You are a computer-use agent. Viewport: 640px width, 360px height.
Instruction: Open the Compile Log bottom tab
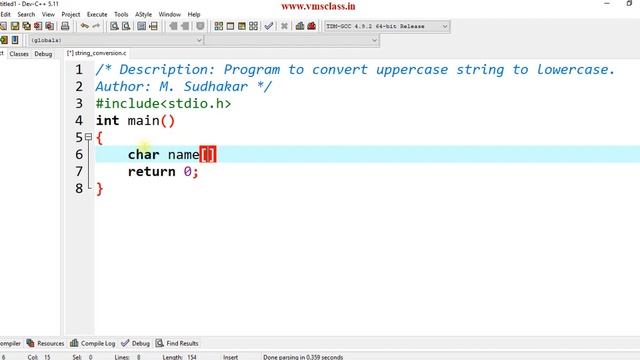click(93, 343)
